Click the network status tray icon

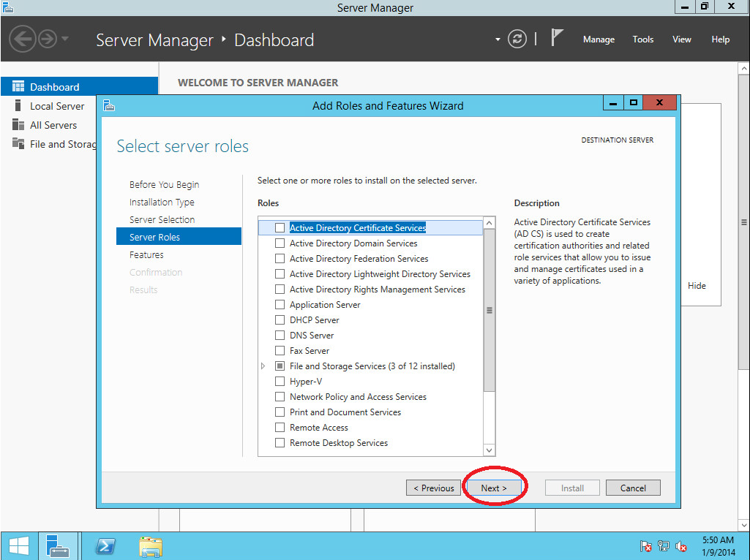tap(664, 546)
